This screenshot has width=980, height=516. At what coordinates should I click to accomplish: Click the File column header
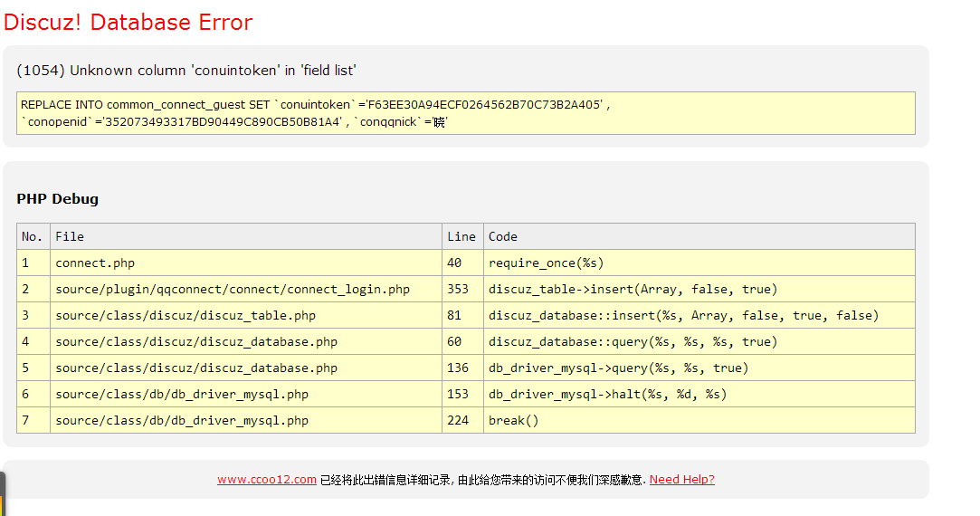coord(70,236)
